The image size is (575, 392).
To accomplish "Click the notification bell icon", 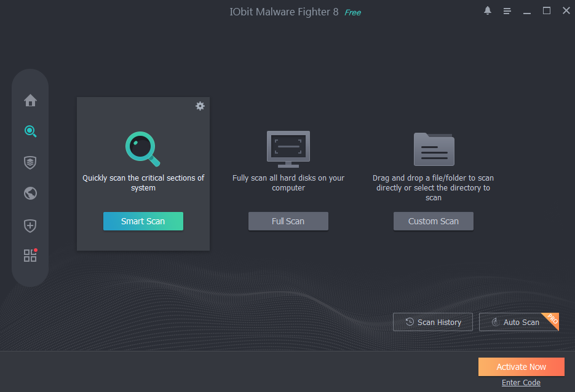I will (x=488, y=10).
